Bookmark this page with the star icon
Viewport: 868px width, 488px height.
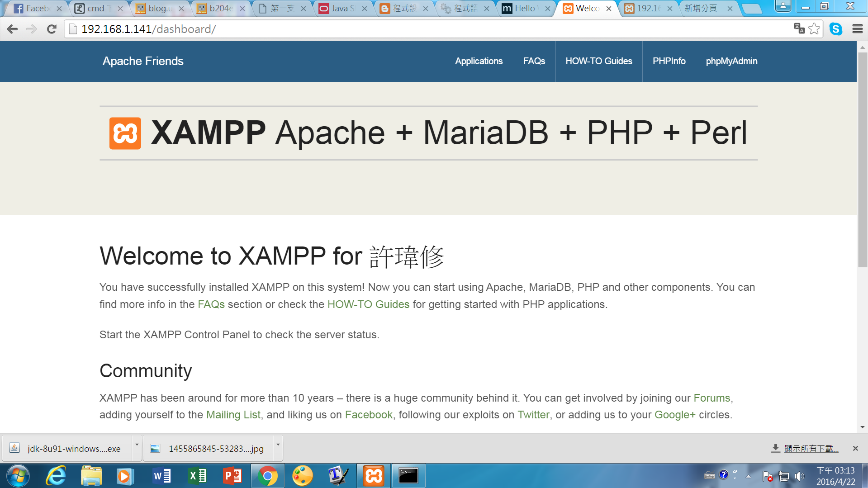tap(814, 29)
